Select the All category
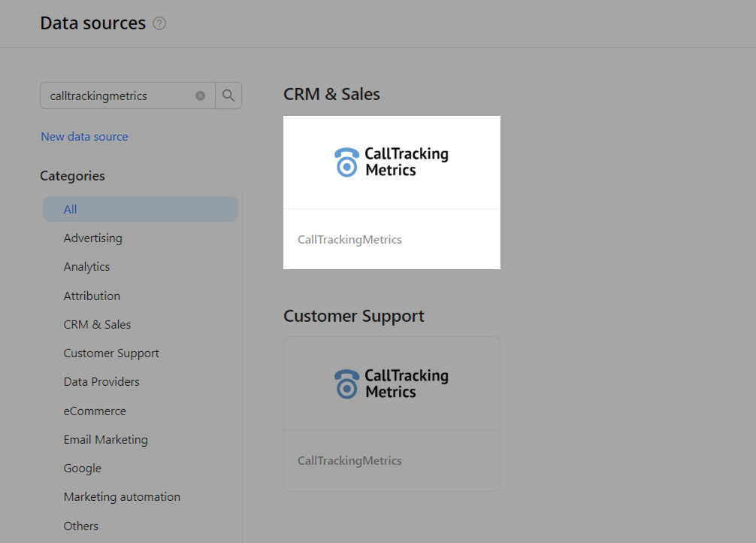This screenshot has width=756, height=543. pyautogui.click(x=71, y=209)
